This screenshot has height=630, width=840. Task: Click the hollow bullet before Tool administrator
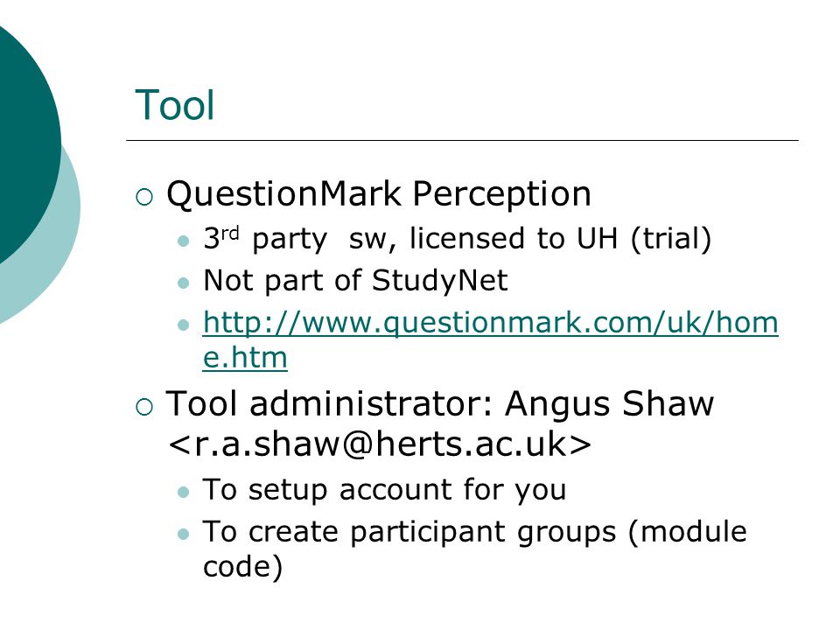tap(144, 407)
